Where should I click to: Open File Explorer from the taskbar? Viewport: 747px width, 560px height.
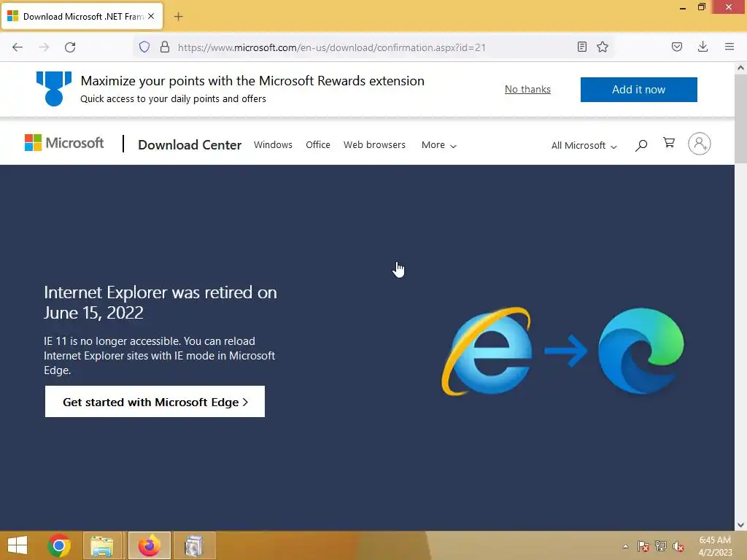click(x=102, y=545)
